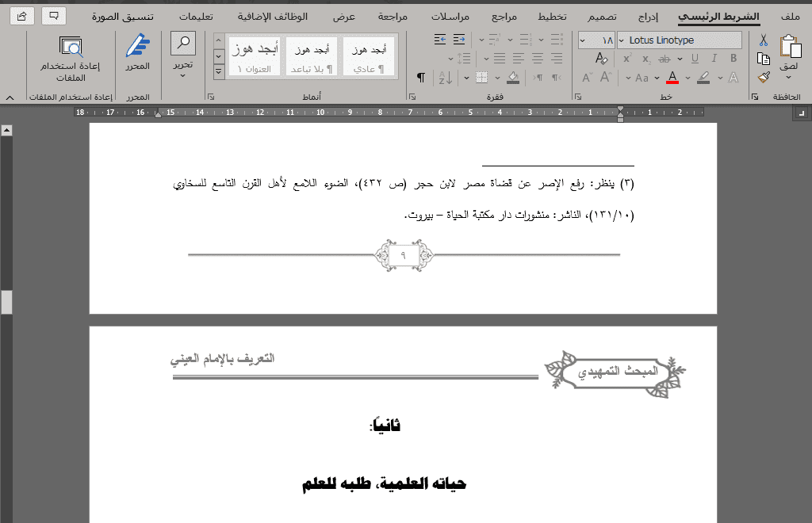
Task: Open the تعليمات (Help) tab
Action: coord(196,17)
